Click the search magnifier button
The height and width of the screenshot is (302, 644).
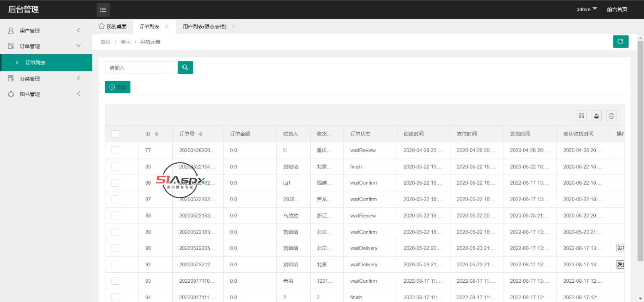pos(185,68)
